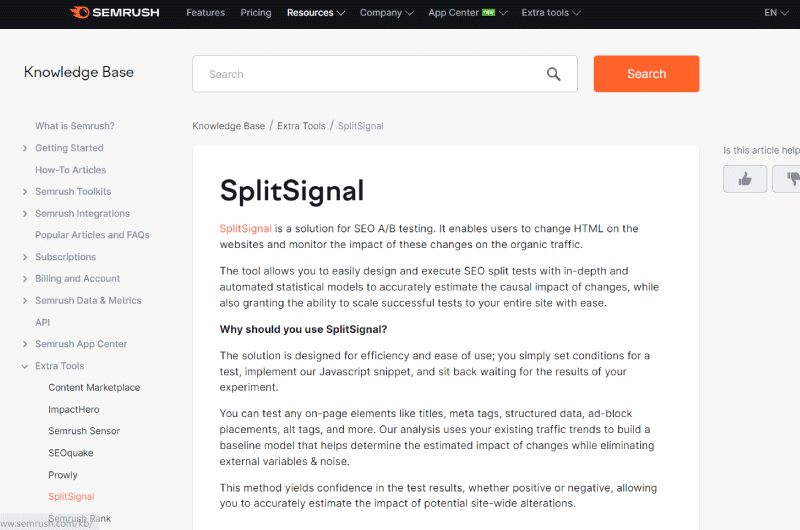Expand the Semrush Data & Metrics section
The height and width of the screenshot is (530, 800).
25,300
